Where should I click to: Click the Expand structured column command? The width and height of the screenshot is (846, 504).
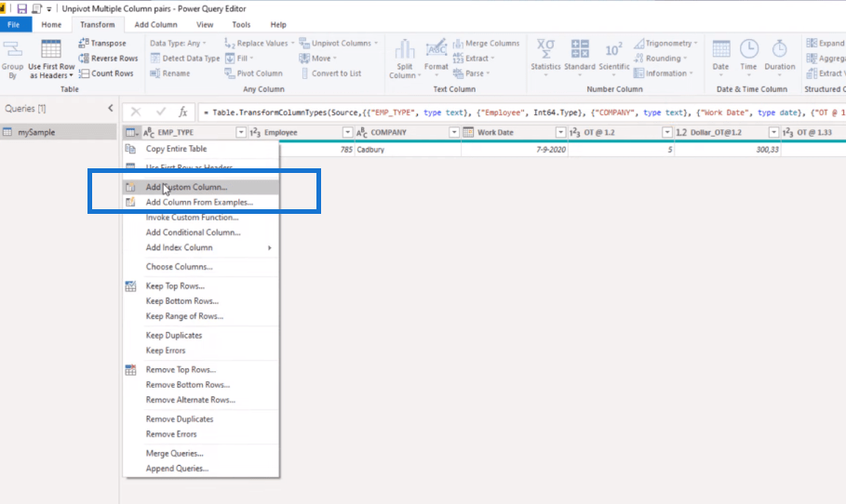pos(825,43)
